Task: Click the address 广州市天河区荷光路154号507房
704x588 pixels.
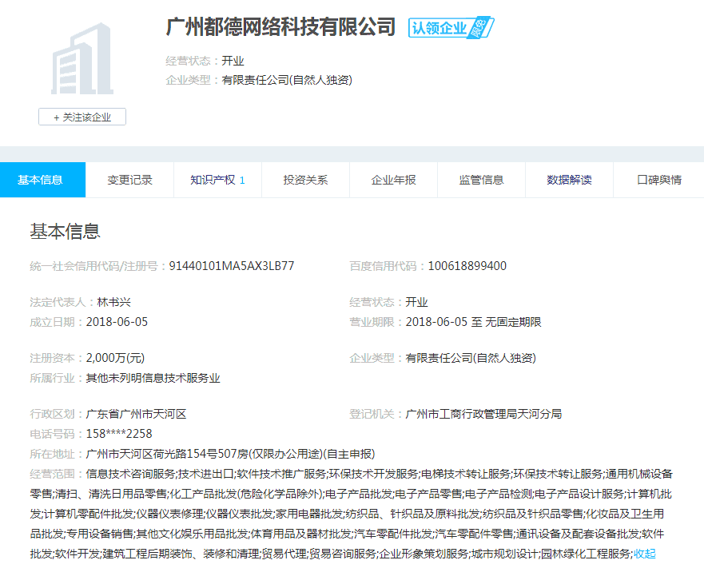Action: tap(167, 454)
